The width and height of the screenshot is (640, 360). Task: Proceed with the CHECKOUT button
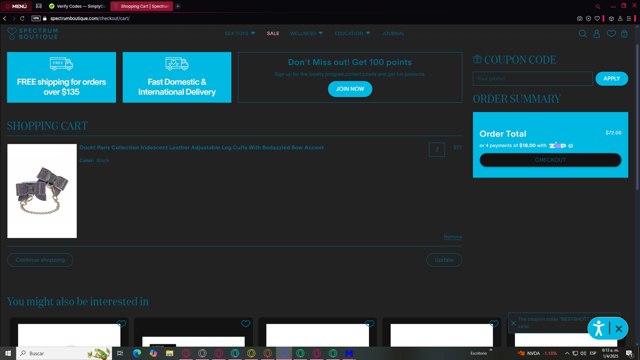[550, 160]
